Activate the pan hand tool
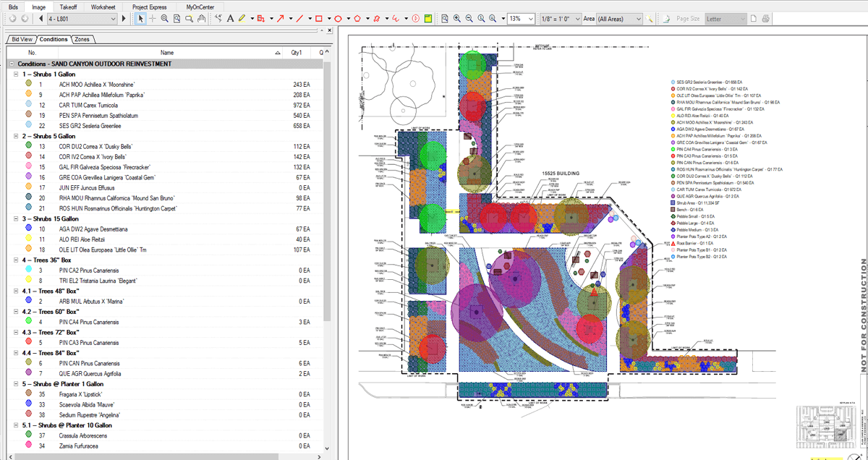The height and width of the screenshot is (460, 868). [x=201, y=18]
